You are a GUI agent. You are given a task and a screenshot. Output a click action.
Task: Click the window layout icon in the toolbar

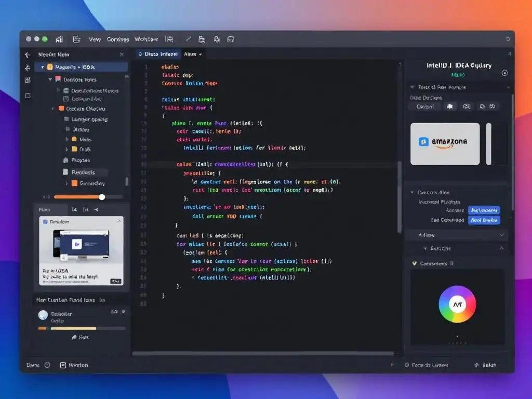click(x=231, y=39)
